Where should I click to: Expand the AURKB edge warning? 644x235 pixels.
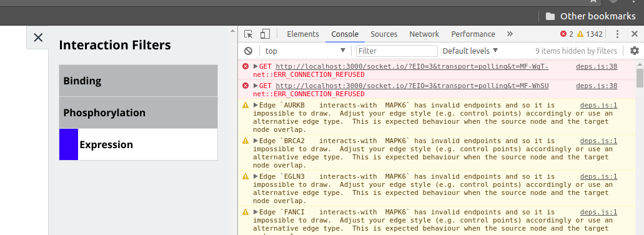point(255,105)
